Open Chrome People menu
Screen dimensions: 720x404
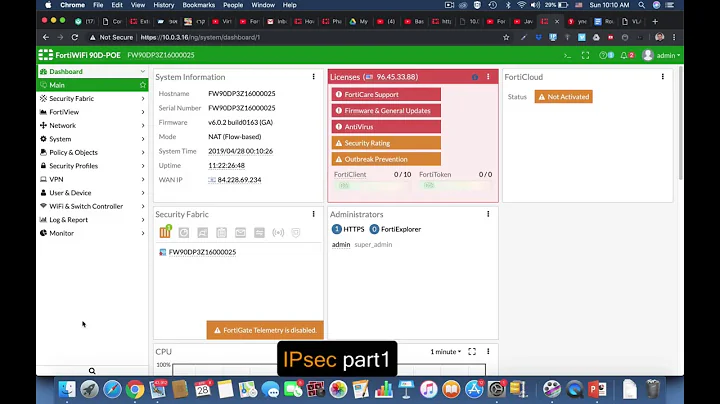coord(233,5)
